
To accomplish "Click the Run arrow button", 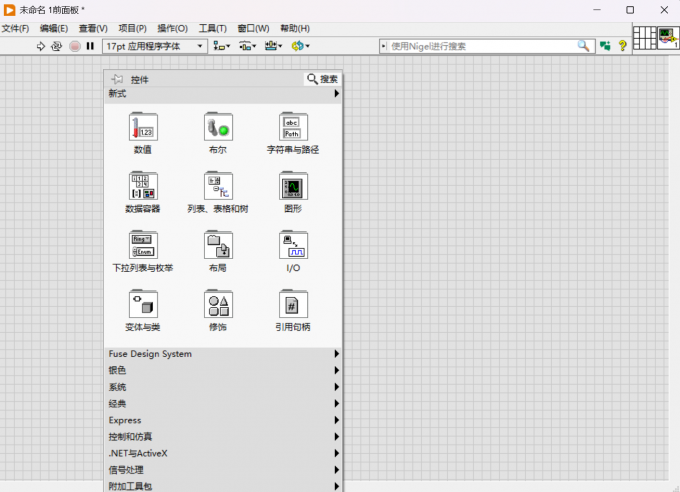I will point(40,46).
